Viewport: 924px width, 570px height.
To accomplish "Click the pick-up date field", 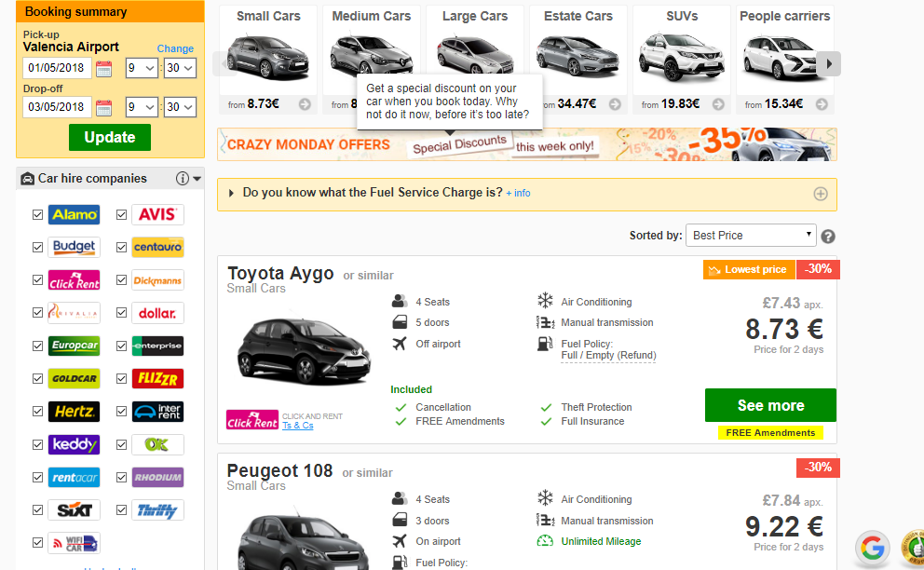I will click(x=57, y=68).
